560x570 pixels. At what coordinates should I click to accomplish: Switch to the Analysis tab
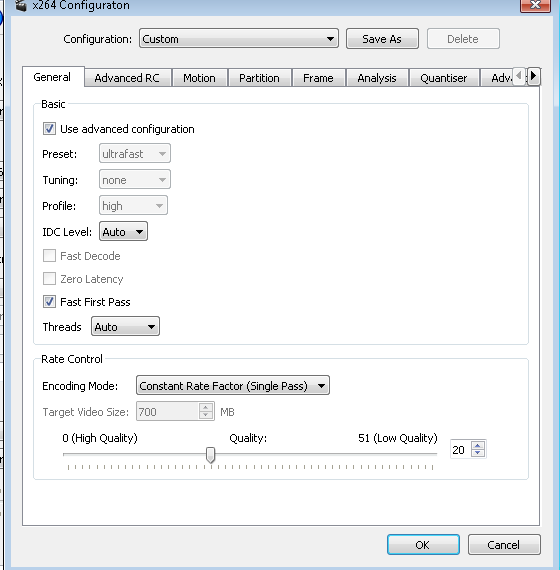[377, 78]
